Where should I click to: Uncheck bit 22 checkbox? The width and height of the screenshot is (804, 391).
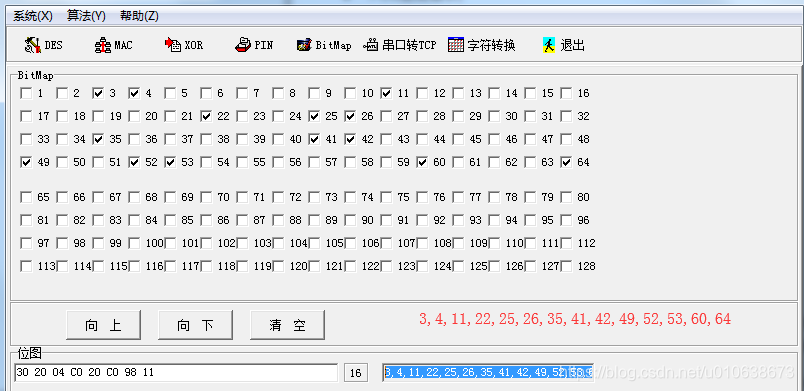(206, 116)
